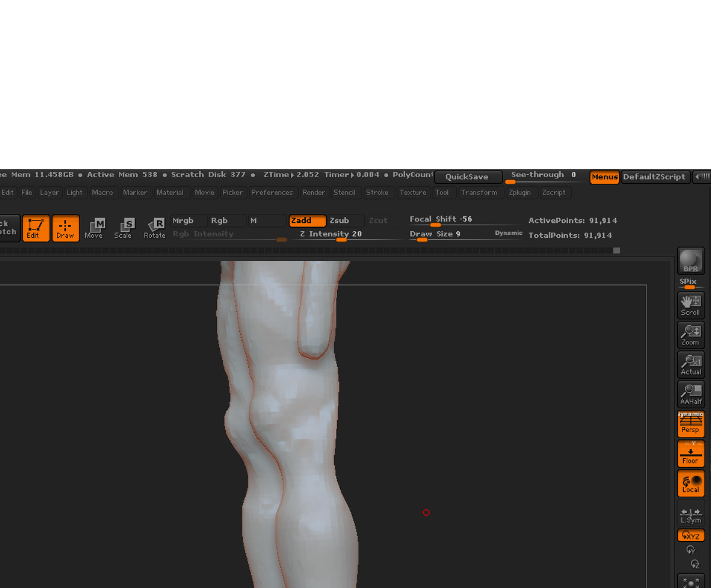Open the Picker menu

[x=232, y=193]
